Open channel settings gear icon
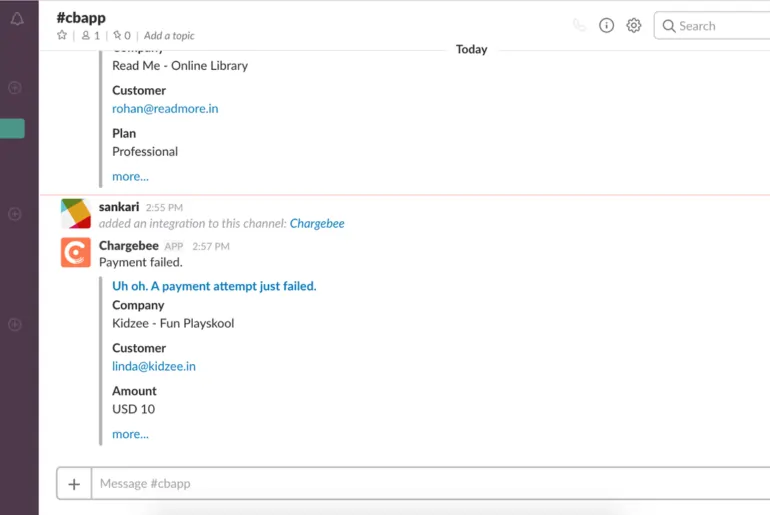 coord(634,26)
